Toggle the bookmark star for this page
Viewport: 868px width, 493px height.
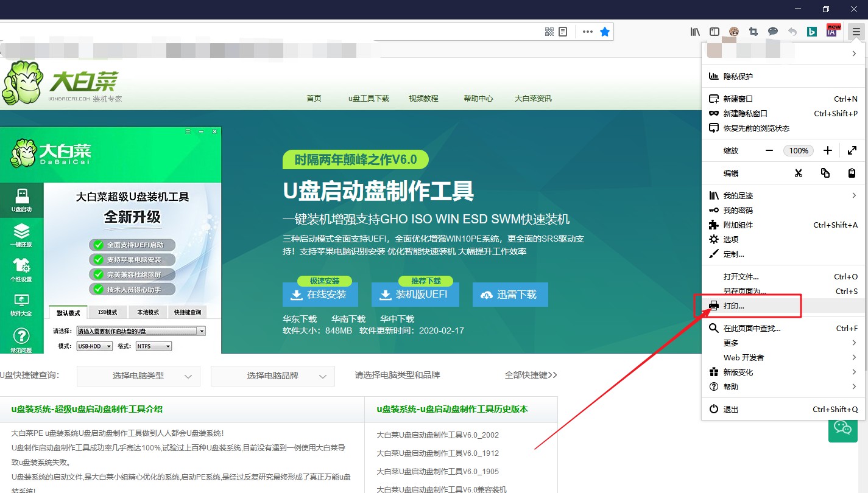[604, 31]
